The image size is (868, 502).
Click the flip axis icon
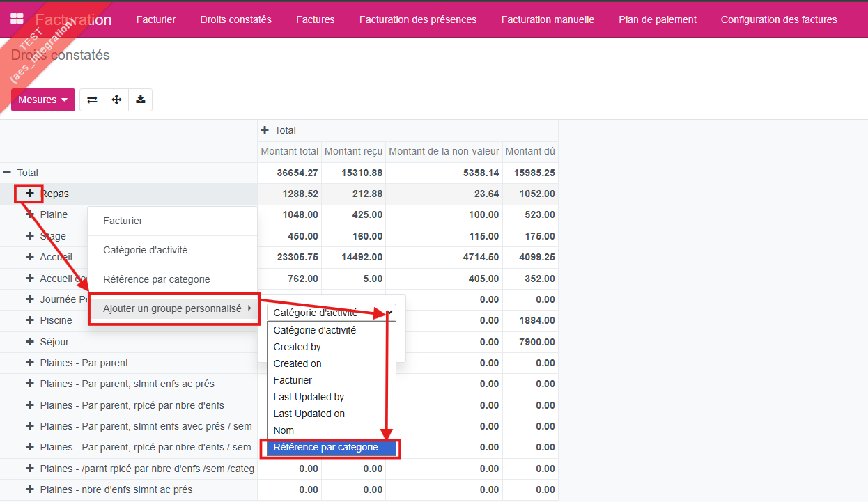pyautogui.click(x=92, y=100)
